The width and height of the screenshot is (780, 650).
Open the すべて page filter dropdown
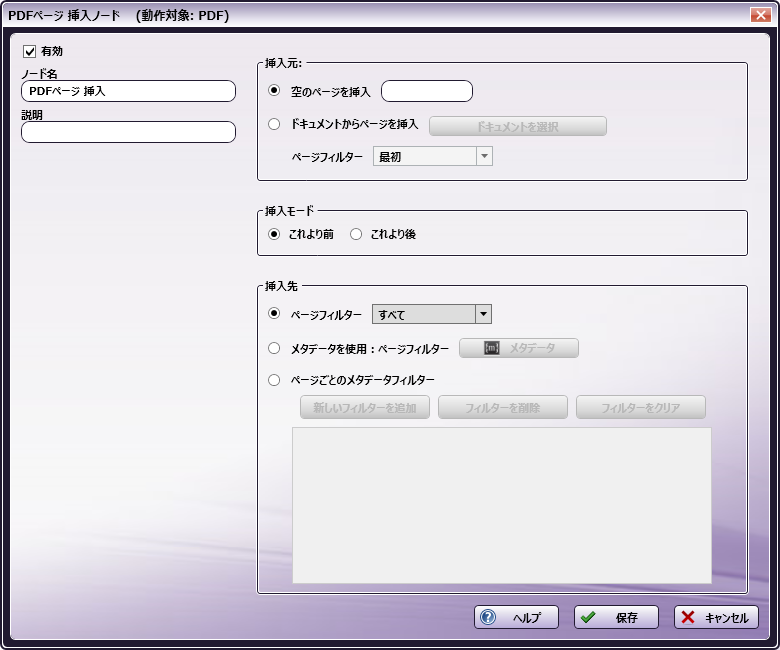click(432, 314)
